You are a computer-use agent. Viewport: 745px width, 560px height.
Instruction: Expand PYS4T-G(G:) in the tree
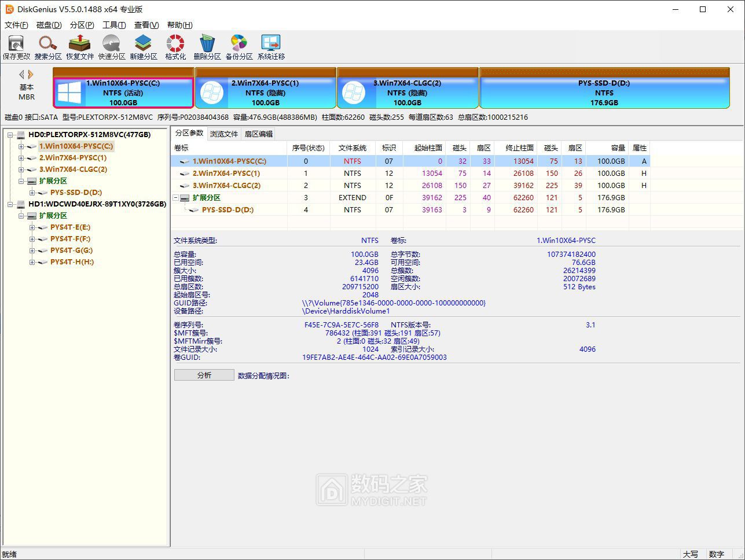pyautogui.click(x=32, y=250)
